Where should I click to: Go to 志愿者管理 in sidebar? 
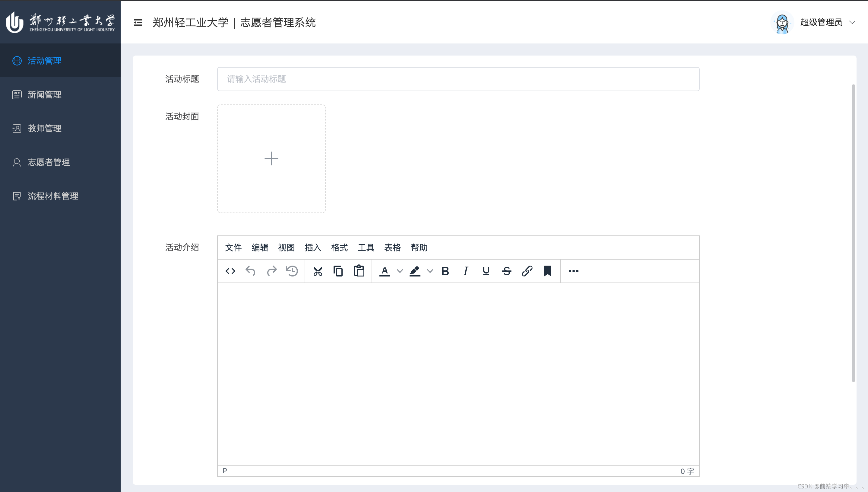[49, 162]
